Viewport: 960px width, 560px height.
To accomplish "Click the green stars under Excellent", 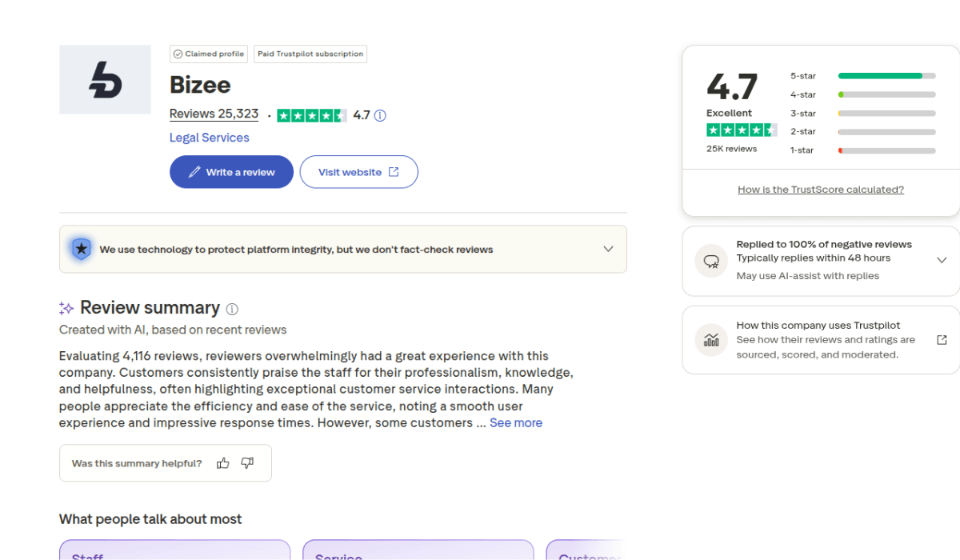I will [742, 130].
